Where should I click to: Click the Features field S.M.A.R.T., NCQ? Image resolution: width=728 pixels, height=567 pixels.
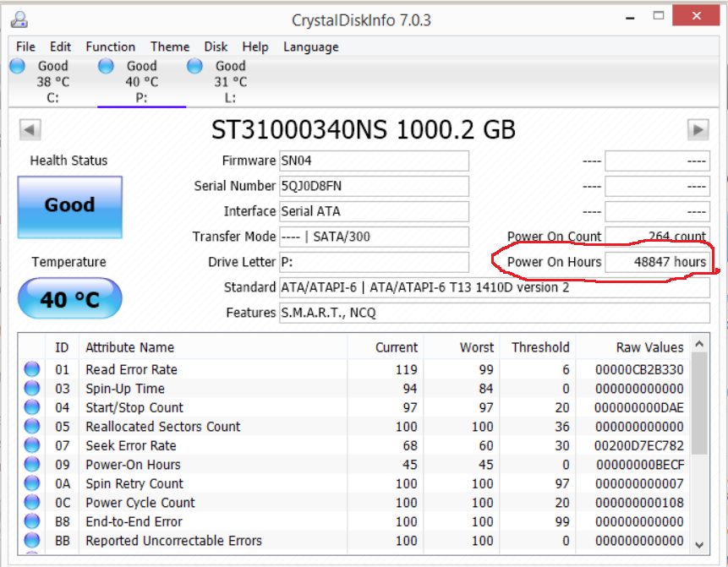point(495,313)
